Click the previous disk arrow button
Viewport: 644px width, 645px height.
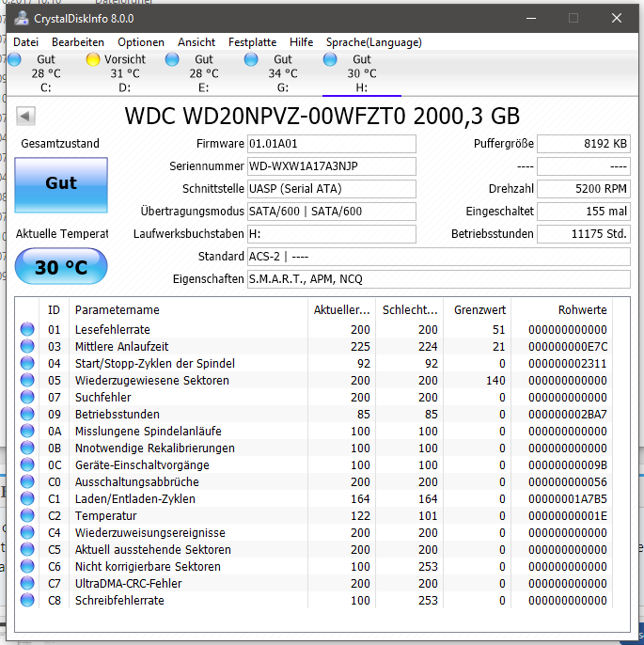pos(25,116)
